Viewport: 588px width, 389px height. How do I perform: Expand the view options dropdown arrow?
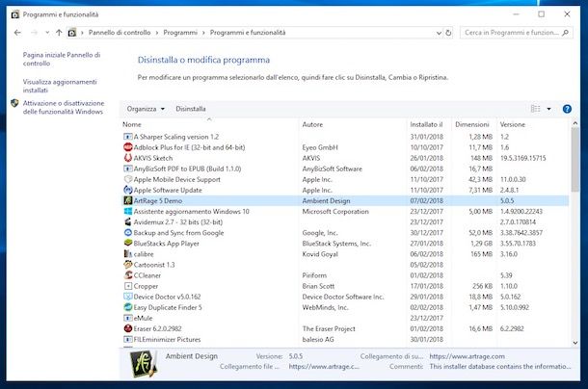(x=548, y=109)
